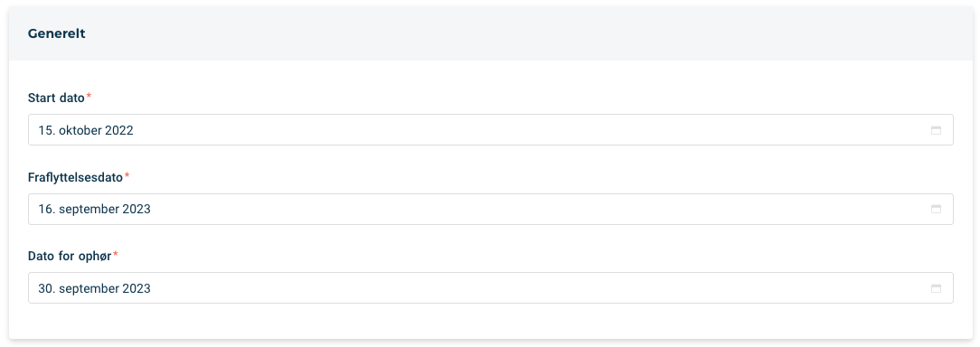Click the "15. oktober 2022" date text
The width and height of the screenshot is (980, 347).
coord(86,131)
